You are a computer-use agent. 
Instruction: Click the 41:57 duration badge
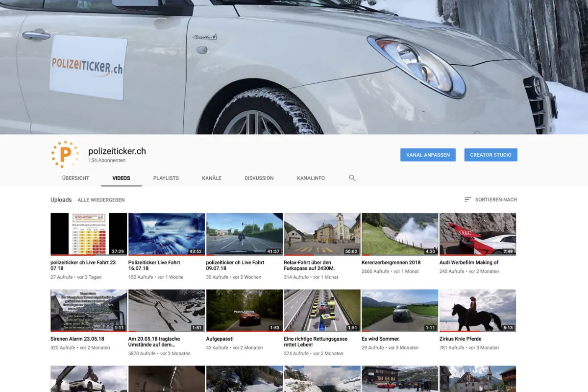coord(273,251)
